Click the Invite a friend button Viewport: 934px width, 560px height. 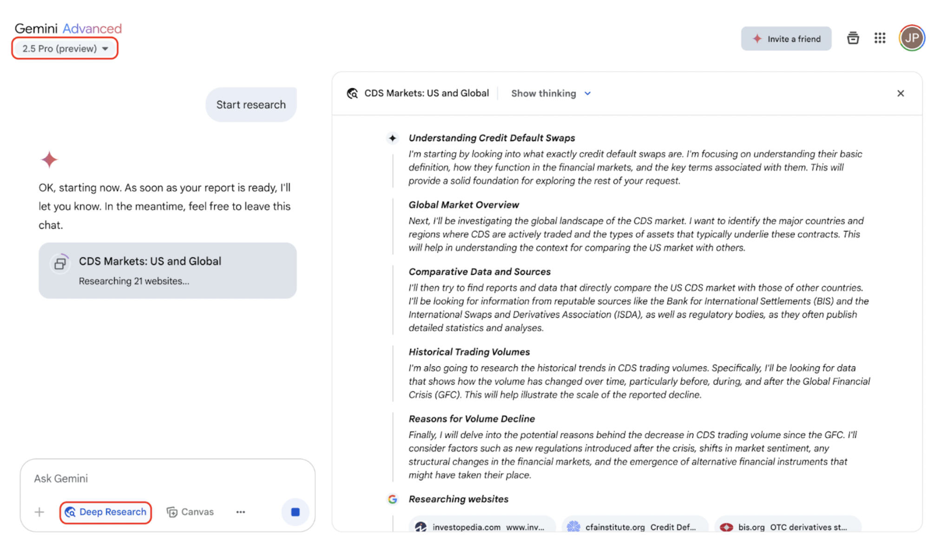pos(786,39)
